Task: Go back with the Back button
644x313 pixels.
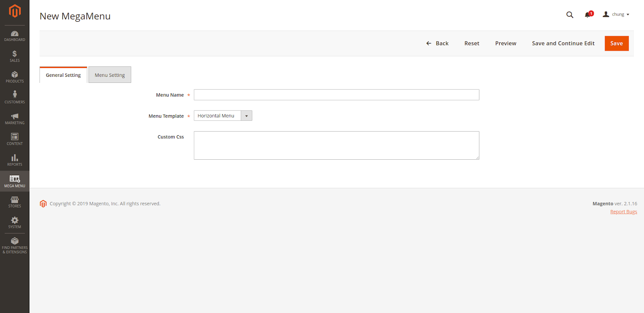Action: 437,43
